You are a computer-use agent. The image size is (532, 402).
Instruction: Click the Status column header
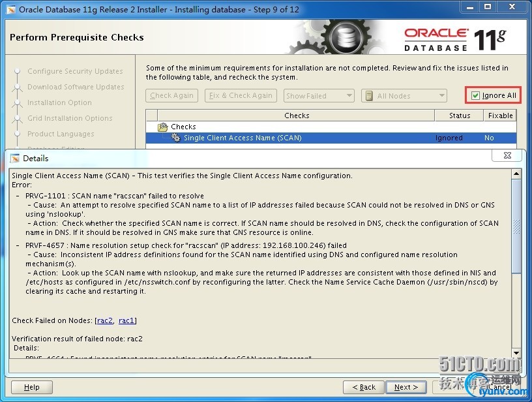pos(460,116)
